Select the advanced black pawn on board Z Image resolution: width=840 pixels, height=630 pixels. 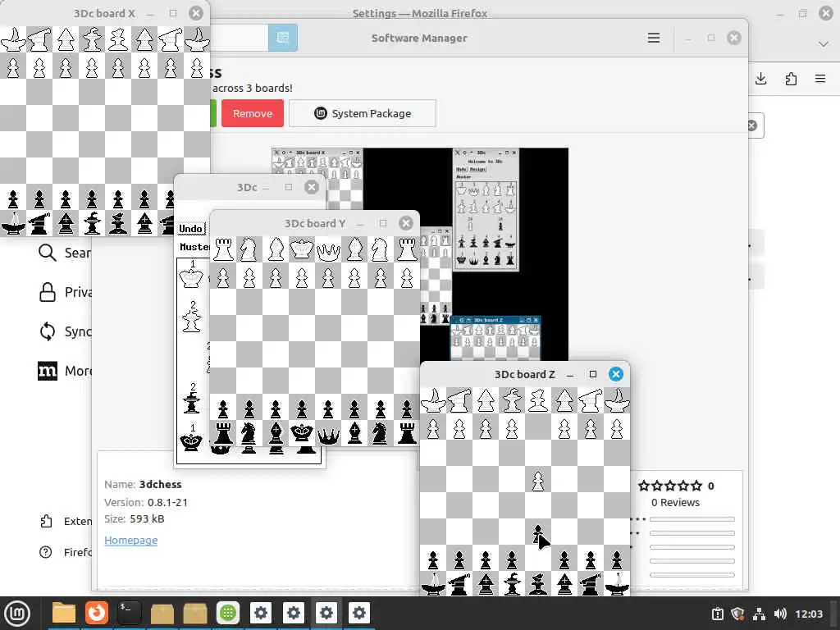pos(538,533)
